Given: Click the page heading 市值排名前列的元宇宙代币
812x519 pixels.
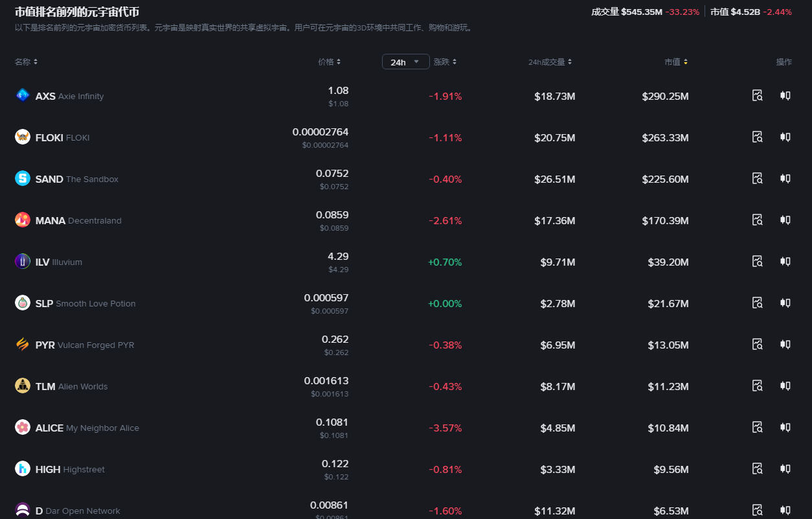Looking at the screenshot, I should coord(77,12).
